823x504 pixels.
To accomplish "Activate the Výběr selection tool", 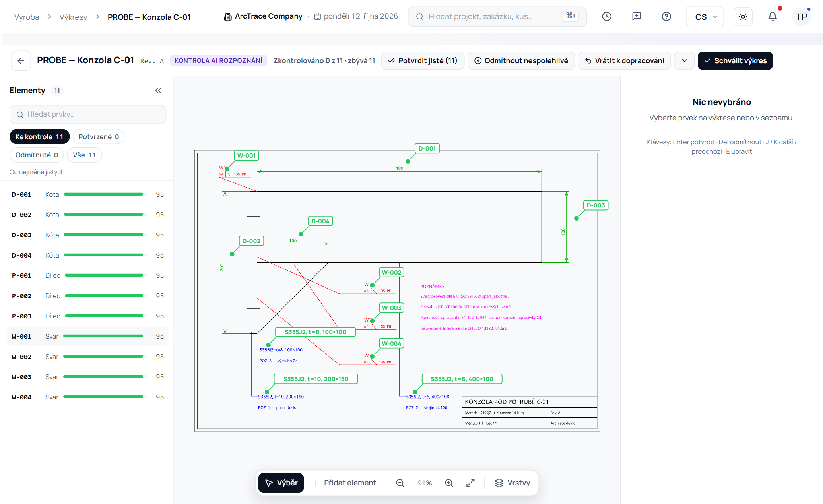I will (x=281, y=483).
